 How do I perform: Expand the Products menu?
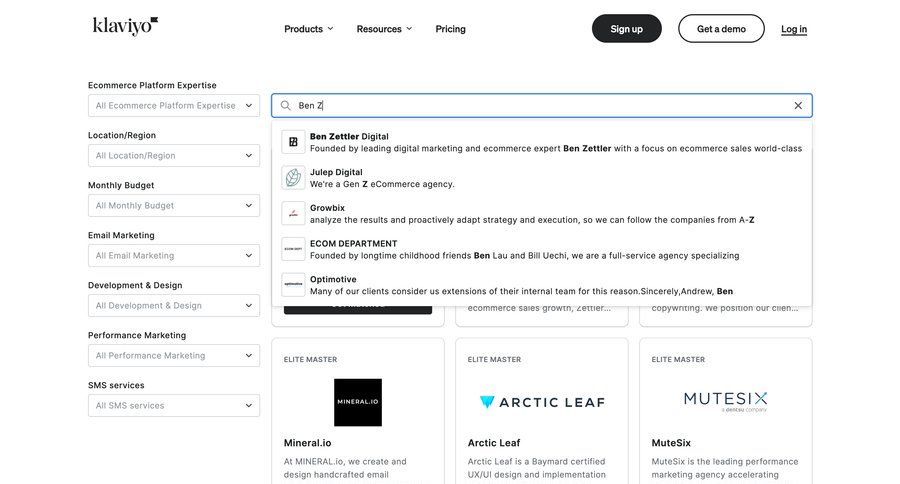coord(309,29)
